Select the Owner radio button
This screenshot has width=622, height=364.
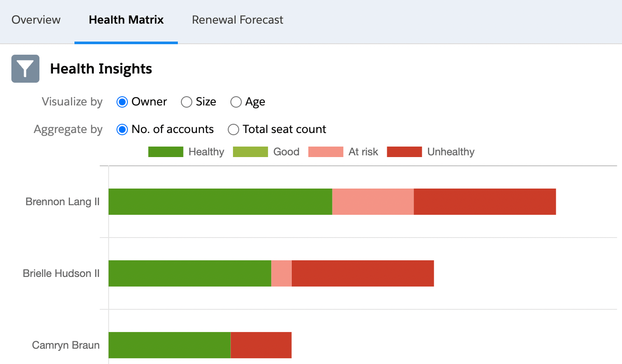[122, 102]
